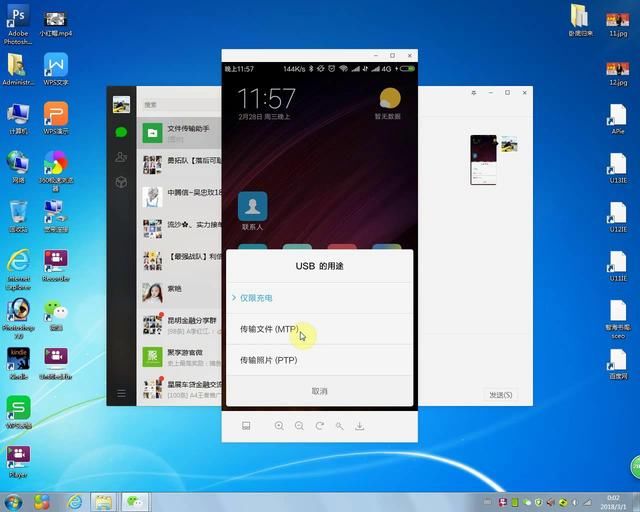The width and height of the screenshot is (640, 512).
Task: Click the WeChat profile avatar in sidebar
Action: [x=121, y=104]
